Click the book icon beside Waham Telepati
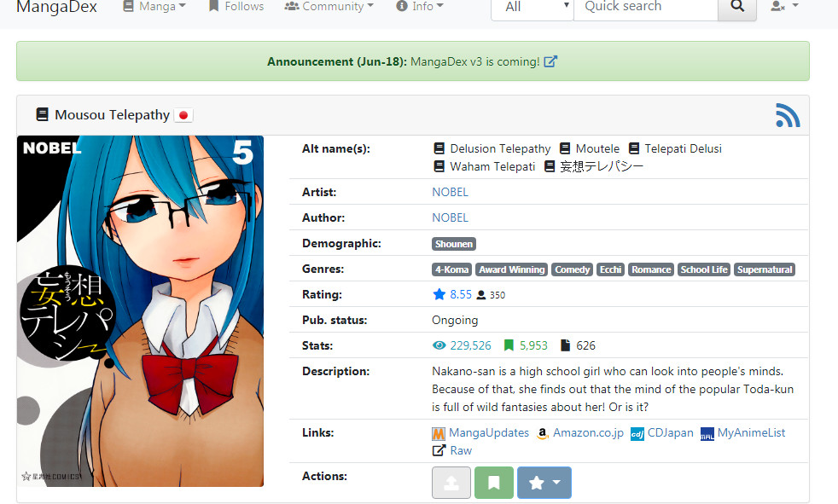838x504 pixels. tap(439, 166)
